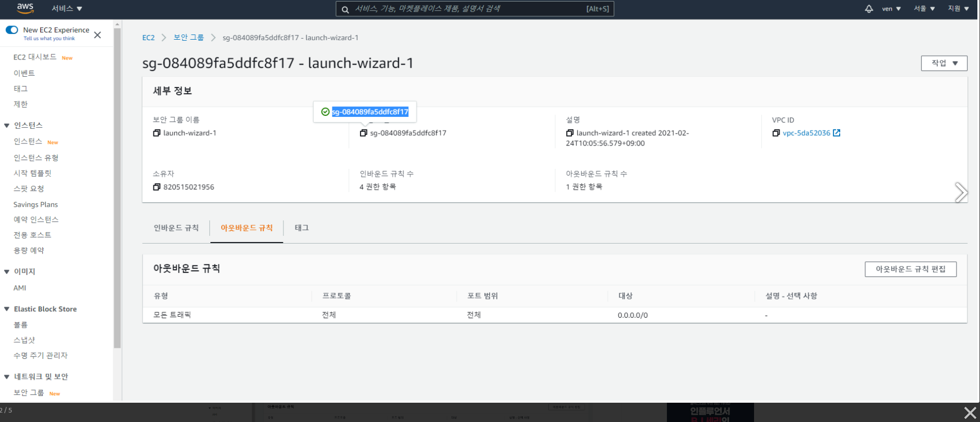This screenshot has height=422, width=980.
Task: Click the 프로토콜 column header
Action: (337, 296)
